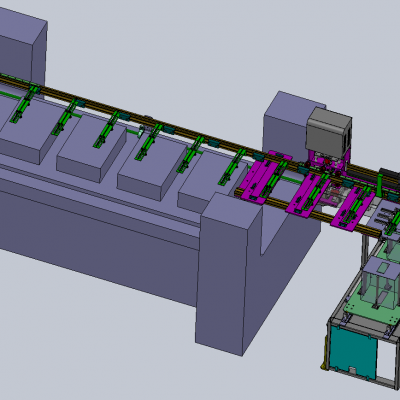Select the yellow foot at the frame's bottom corner
The height and width of the screenshot is (400, 400).
point(323,366)
